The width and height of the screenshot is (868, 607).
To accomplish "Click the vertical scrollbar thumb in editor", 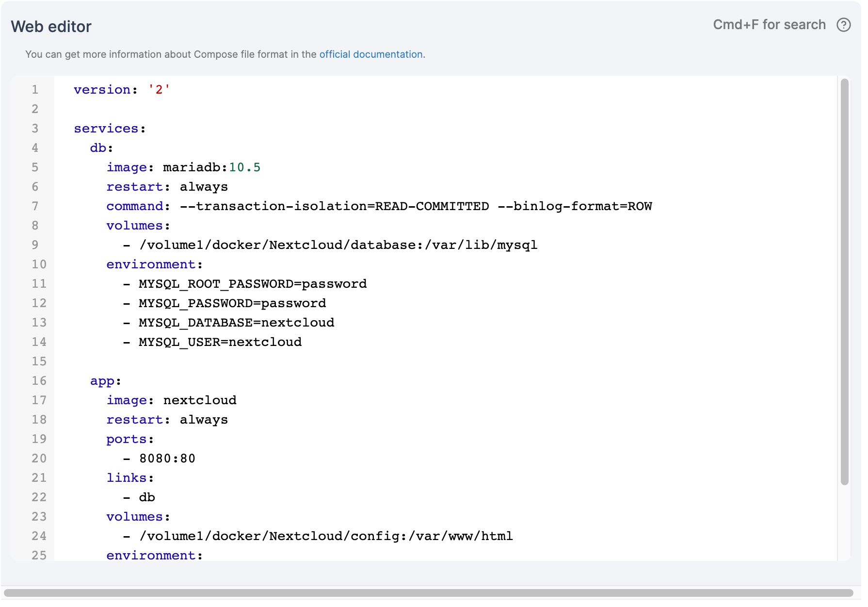I will coord(844,281).
